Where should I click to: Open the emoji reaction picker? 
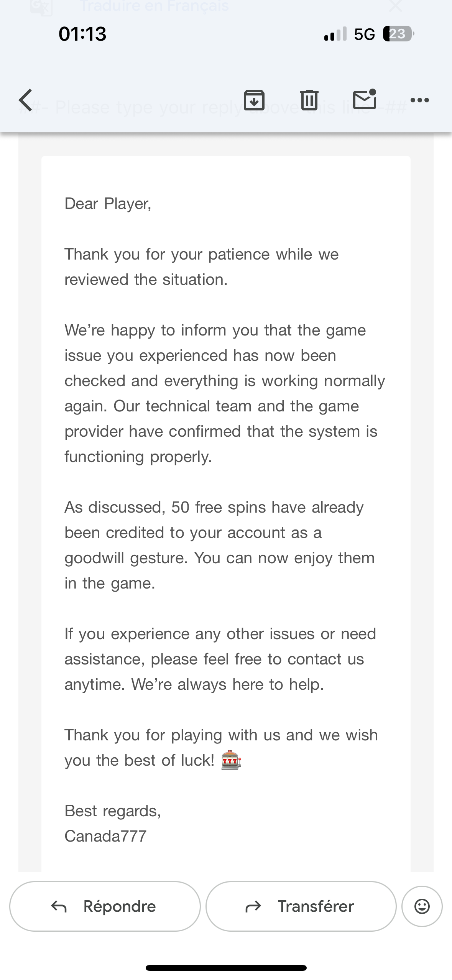pyautogui.click(x=422, y=906)
